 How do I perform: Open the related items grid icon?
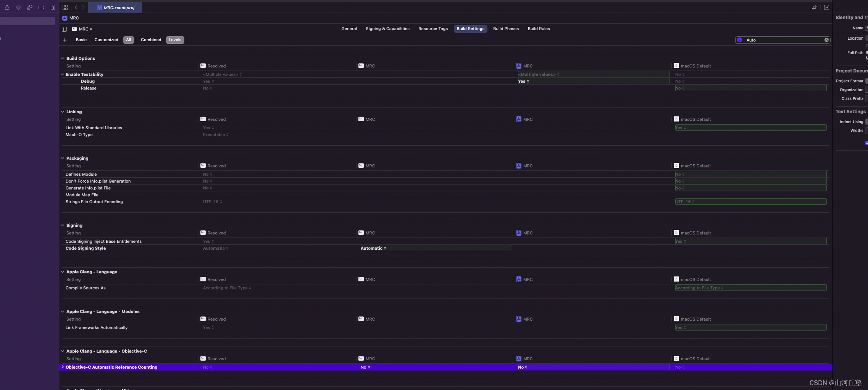click(x=65, y=7)
